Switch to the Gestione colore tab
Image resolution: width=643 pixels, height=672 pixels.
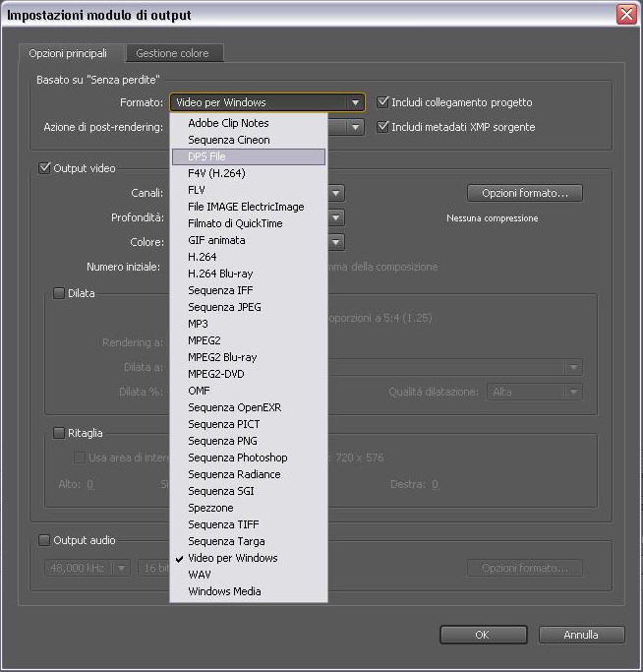tap(174, 53)
